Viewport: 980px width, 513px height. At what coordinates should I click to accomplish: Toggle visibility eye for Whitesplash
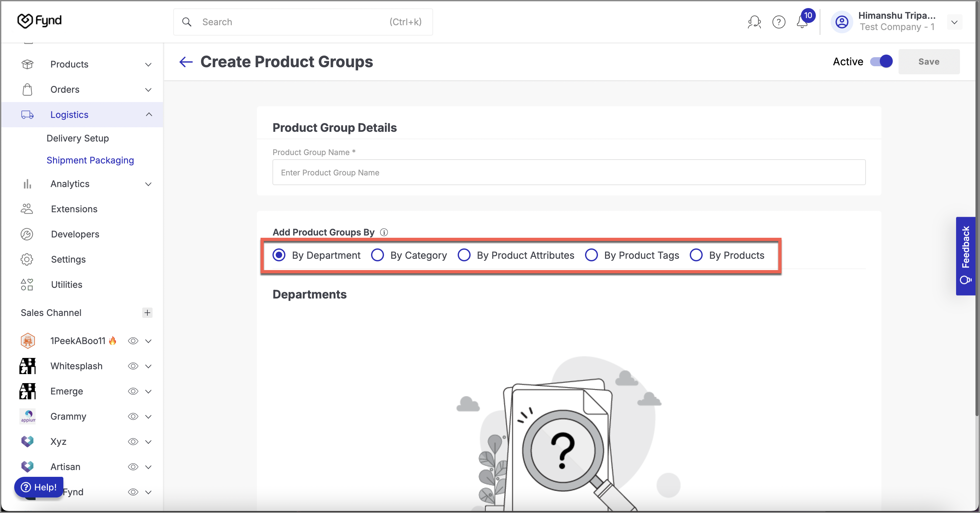point(133,366)
